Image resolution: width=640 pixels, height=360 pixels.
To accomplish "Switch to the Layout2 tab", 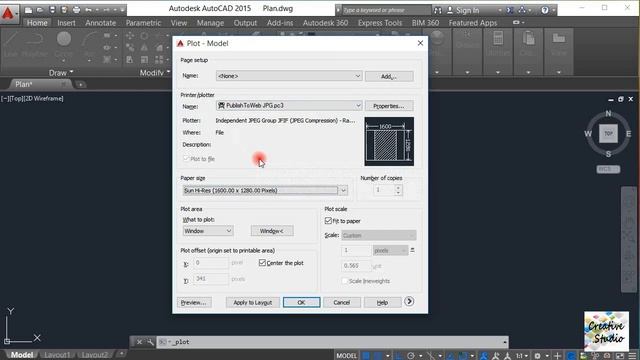I will coord(94,355).
